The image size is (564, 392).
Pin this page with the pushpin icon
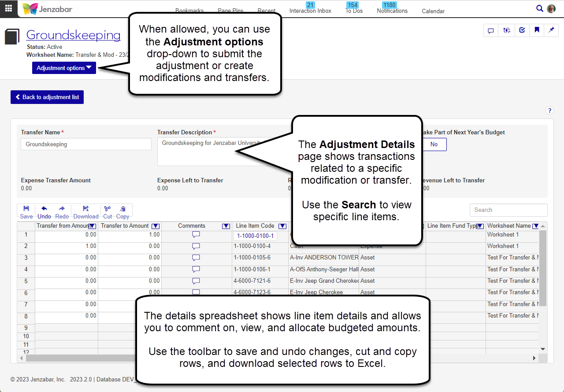551,30
